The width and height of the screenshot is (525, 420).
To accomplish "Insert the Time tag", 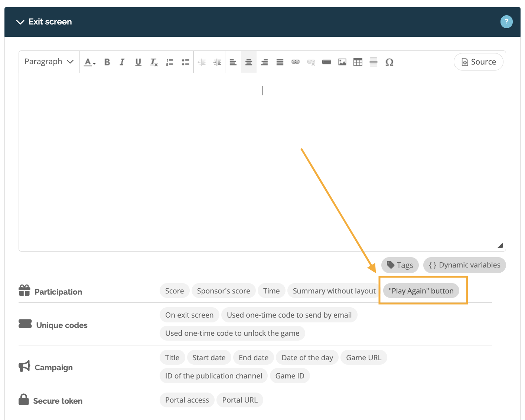I will pyautogui.click(x=271, y=291).
